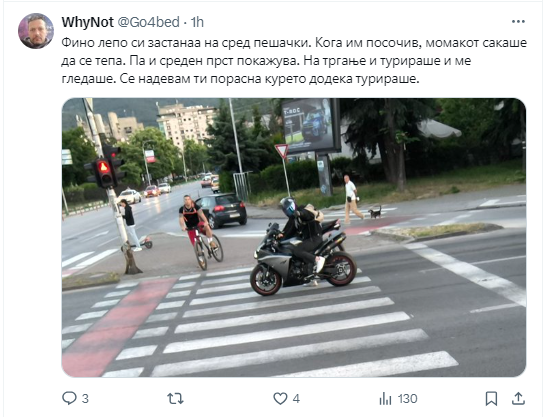546x417 pixels.
Task: Expand the three-dot more options menu
Action: (518, 22)
